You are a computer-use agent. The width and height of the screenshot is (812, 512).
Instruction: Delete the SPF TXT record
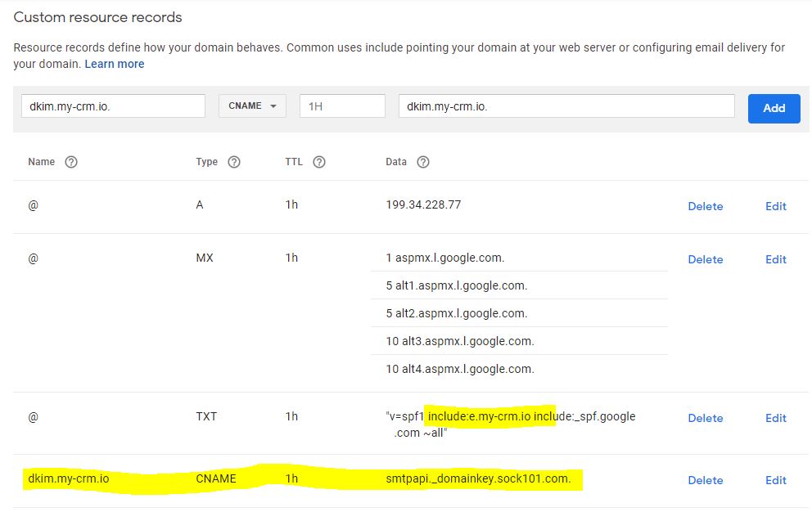point(706,418)
